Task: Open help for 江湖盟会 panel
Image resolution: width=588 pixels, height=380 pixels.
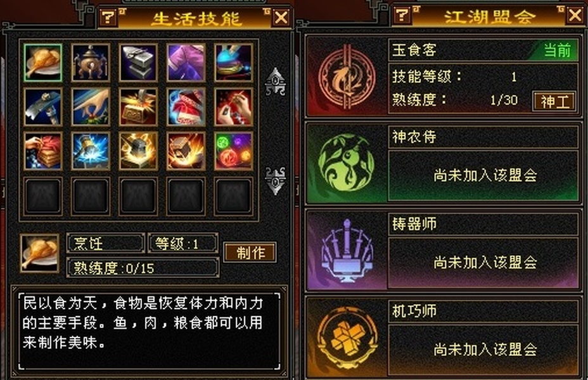Action: [402, 15]
